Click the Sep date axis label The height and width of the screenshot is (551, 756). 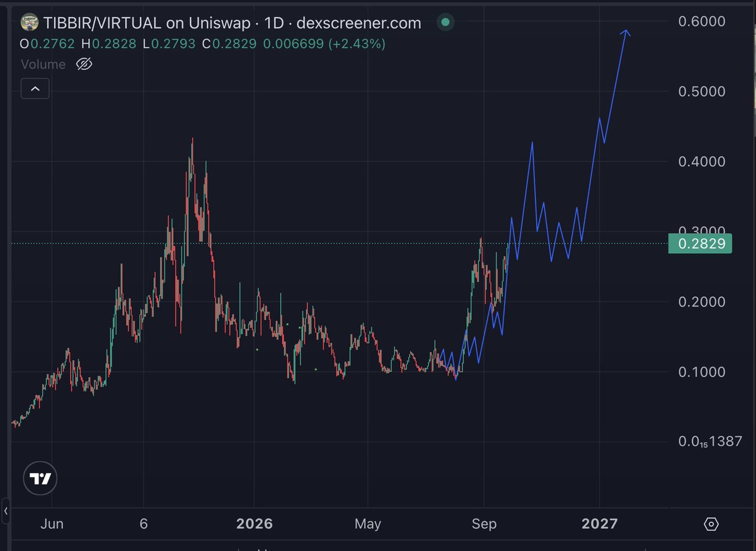484,524
